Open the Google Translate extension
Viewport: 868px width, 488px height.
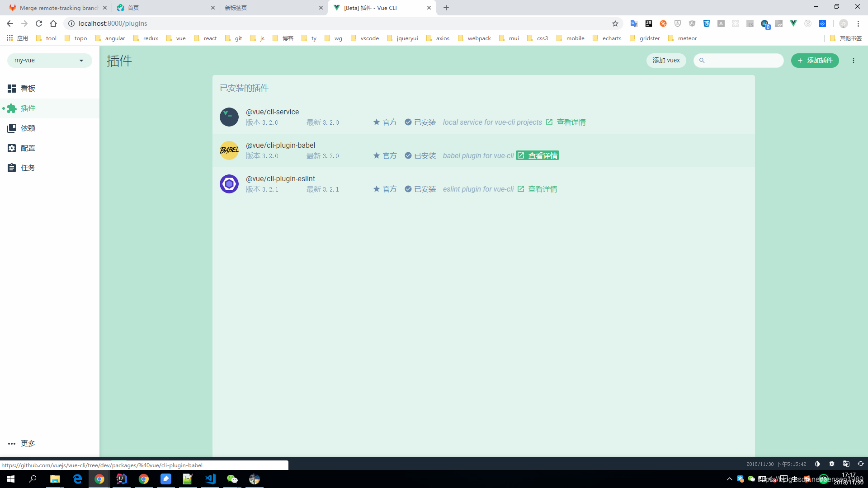(634, 23)
